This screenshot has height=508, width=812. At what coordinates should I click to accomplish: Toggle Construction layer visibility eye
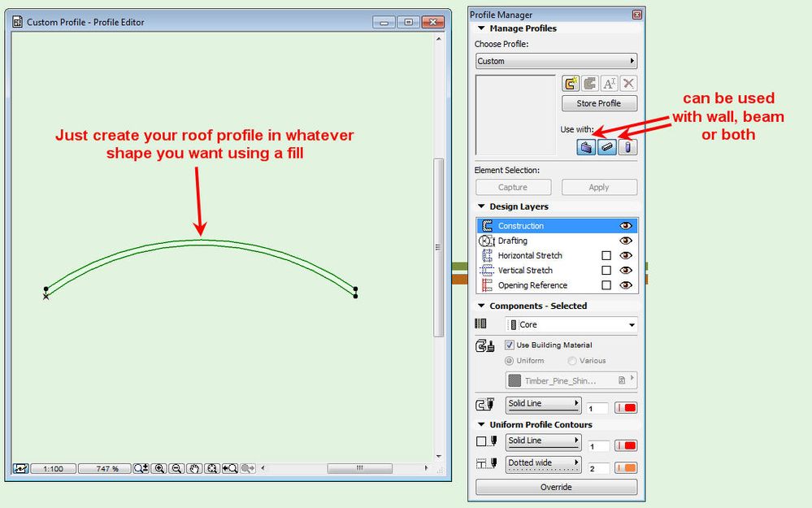(626, 226)
